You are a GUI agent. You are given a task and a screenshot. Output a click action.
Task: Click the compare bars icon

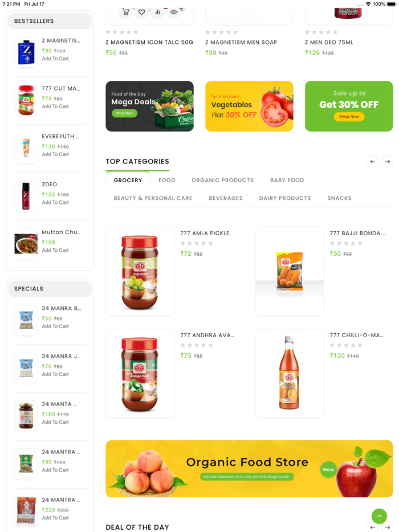tap(157, 12)
